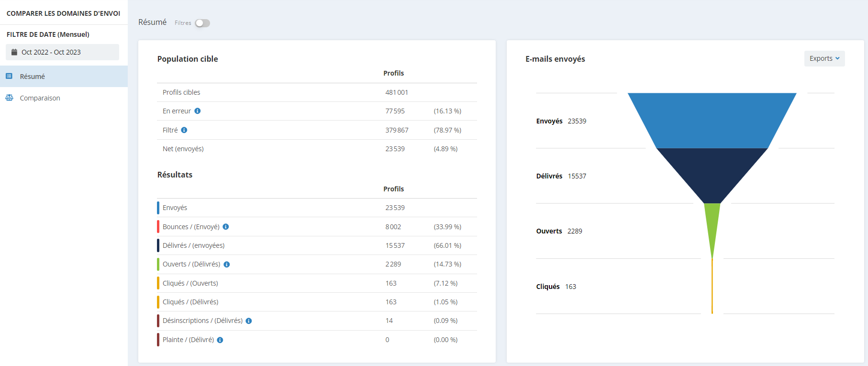
Task: Click the 'Délivrés / (envoyées)' label
Action: (194, 245)
